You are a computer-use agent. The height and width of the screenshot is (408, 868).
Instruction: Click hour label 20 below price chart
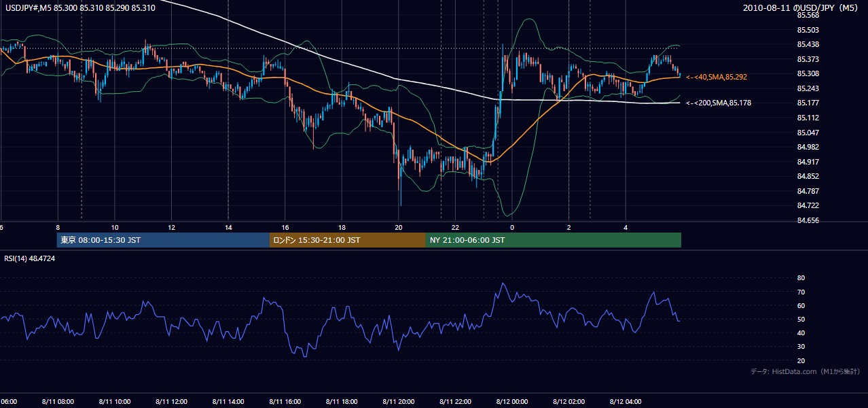[x=399, y=227]
